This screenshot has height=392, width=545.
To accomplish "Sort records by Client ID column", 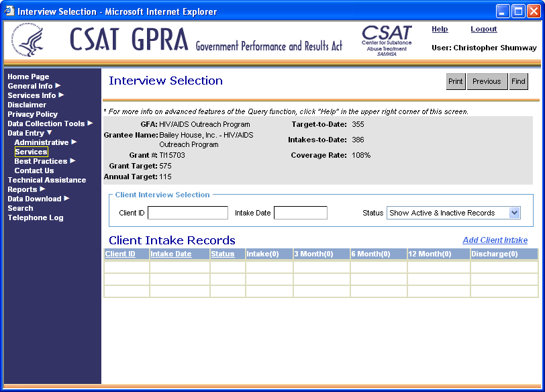I will 120,254.
